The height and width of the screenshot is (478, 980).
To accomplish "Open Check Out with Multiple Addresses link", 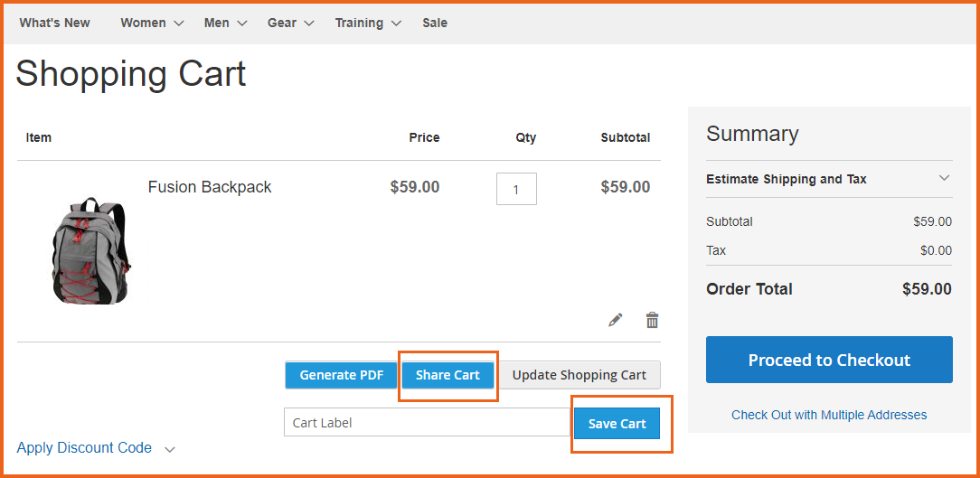I will [829, 415].
